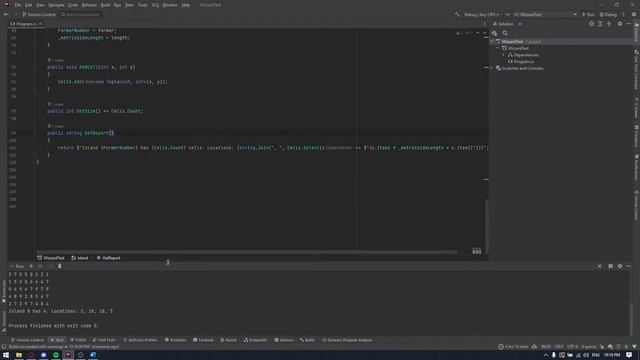The width and height of the screenshot is (640, 360).
Task: Open the dotTrace Profiler tab
Action: [x=140, y=340]
